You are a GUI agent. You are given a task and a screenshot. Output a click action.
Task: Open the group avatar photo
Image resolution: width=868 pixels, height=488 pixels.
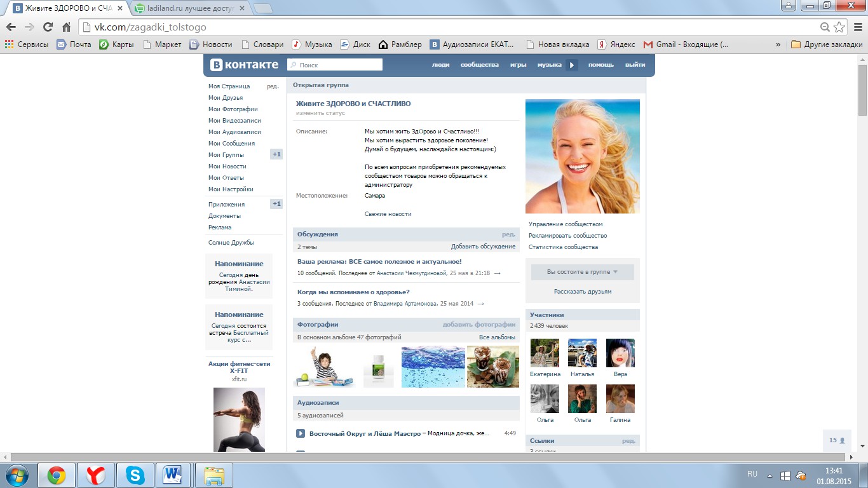(x=583, y=156)
